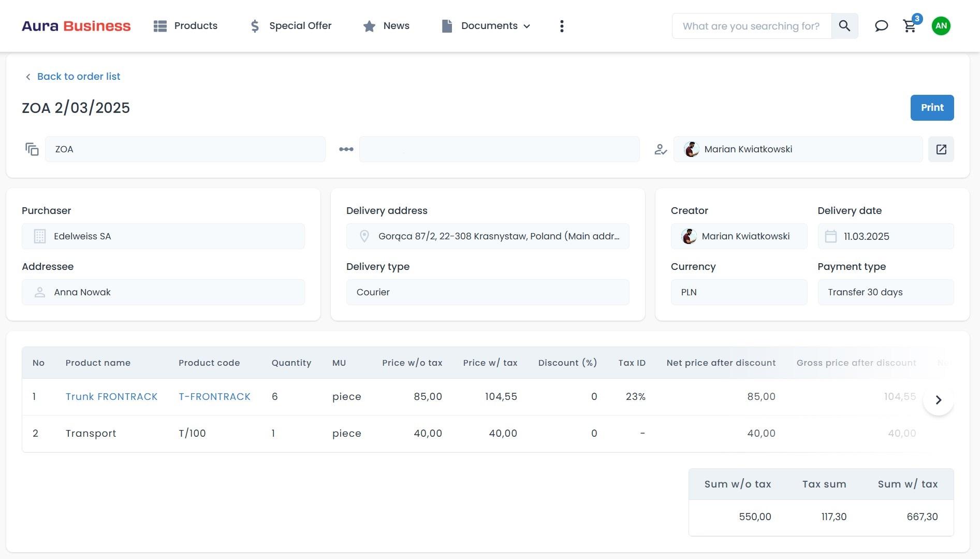
Task: Click the 23% tax ID cell
Action: (636, 397)
